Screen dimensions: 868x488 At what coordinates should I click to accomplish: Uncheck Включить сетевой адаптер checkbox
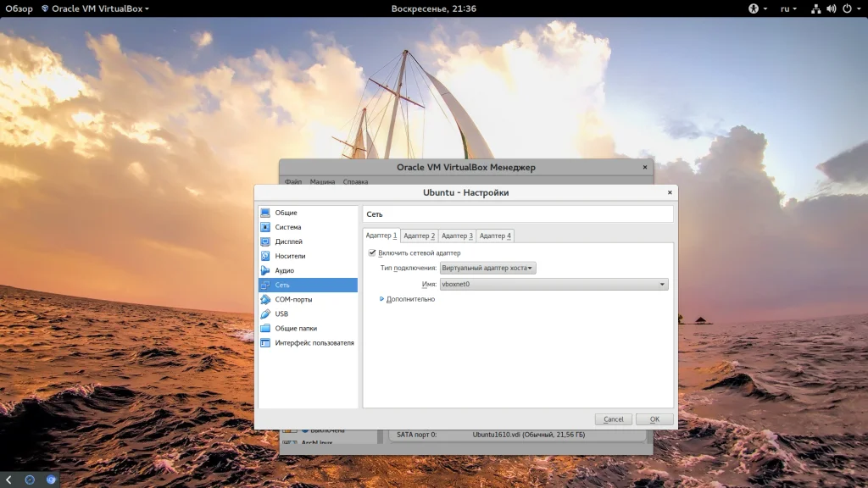(372, 252)
